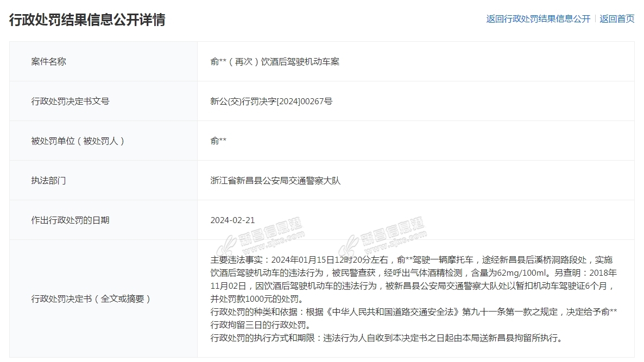This screenshot has height=362, width=644.
Task: Click the 行政处罚的种类和依据 paragraph line
Action: click(413, 312)
